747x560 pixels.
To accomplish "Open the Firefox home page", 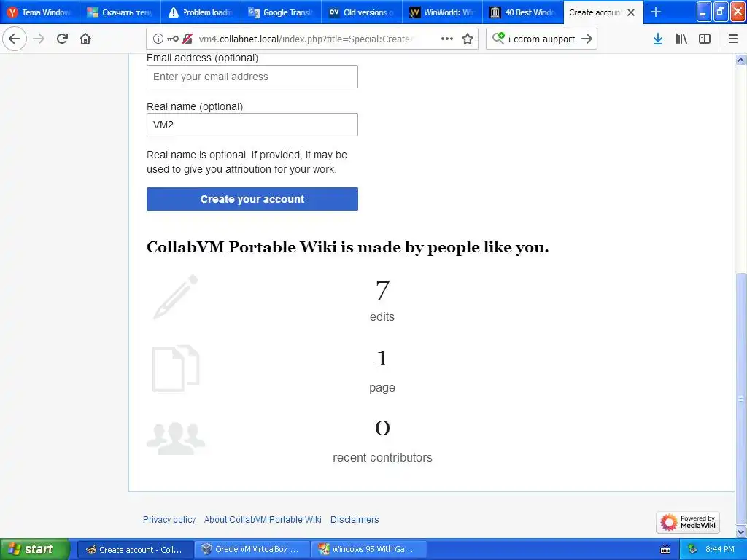I will point(85,39).
